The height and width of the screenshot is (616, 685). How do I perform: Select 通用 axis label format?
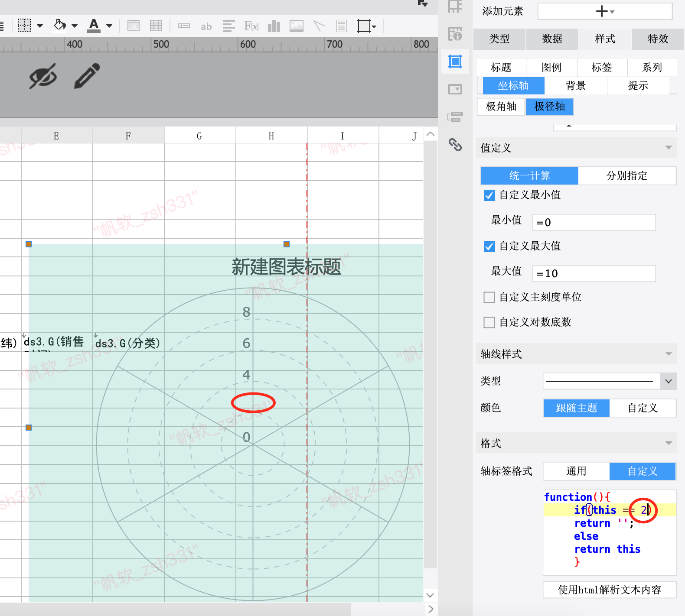(576, 471)
